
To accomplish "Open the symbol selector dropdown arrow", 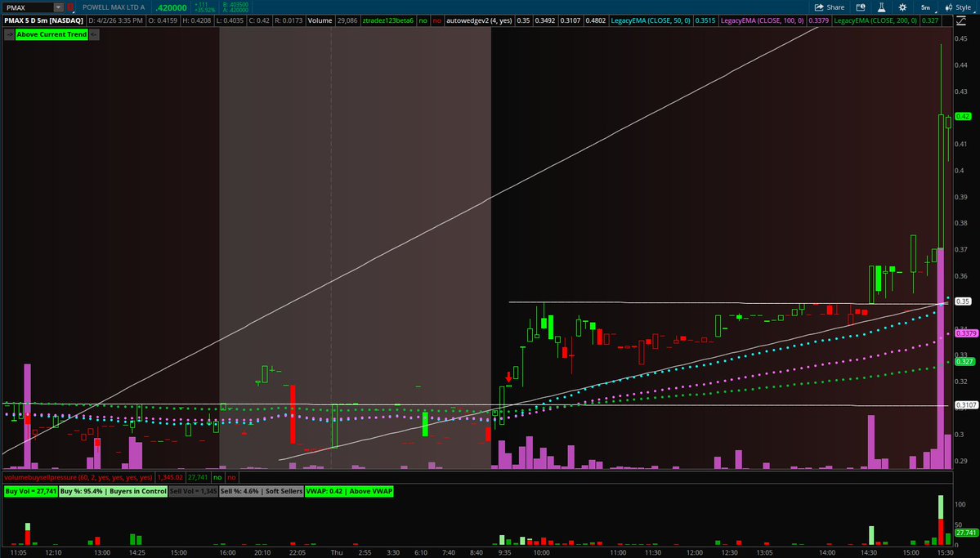I will click(x=58, y=7).
